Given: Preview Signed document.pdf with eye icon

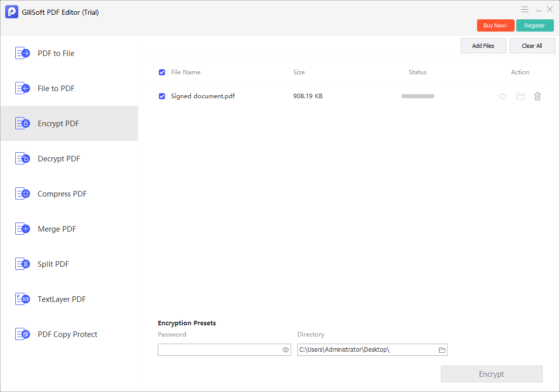Looking at the screenshot, I should [503, 96].
